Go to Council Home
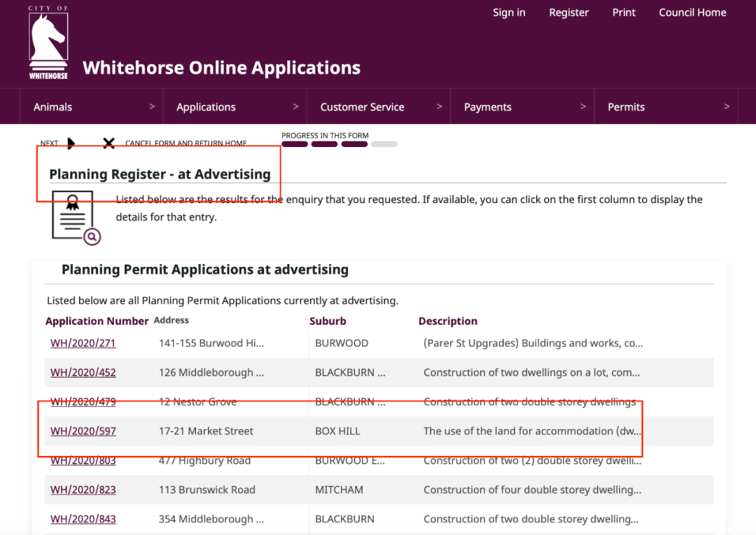The width and height of the screenshot is (756, 535). (x=692, y=13)
